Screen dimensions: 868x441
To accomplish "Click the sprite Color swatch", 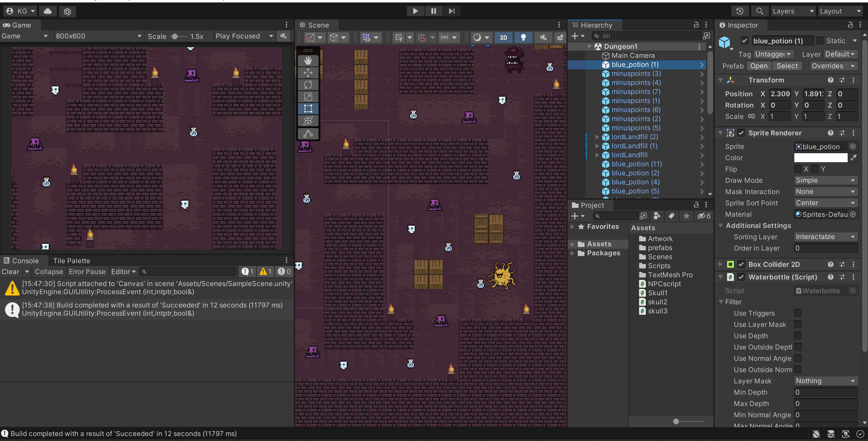I will (820, 157).
